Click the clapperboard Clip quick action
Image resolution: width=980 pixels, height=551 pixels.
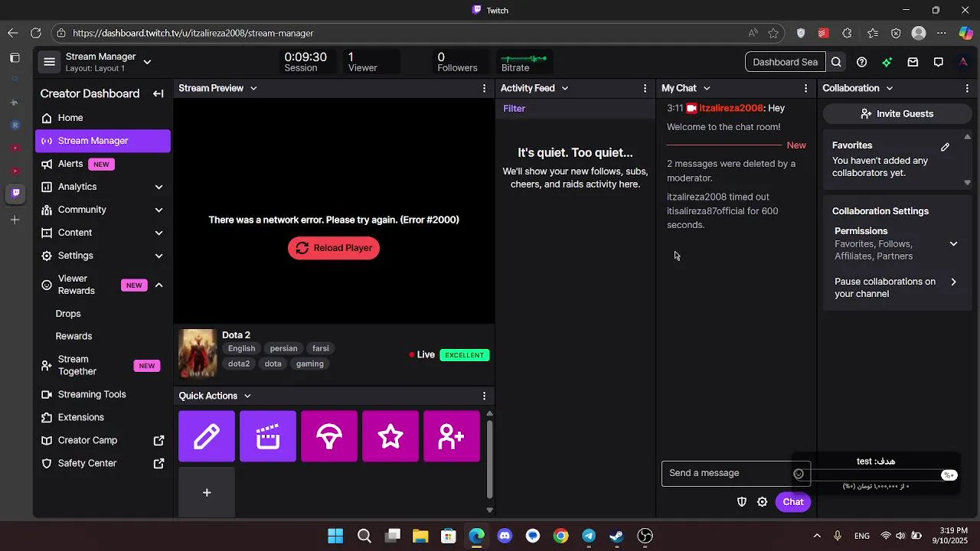(268, 436)
